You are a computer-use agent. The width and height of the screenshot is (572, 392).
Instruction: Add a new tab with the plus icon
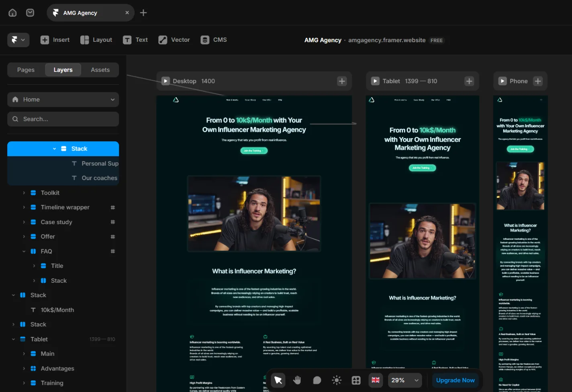[143, 13]
